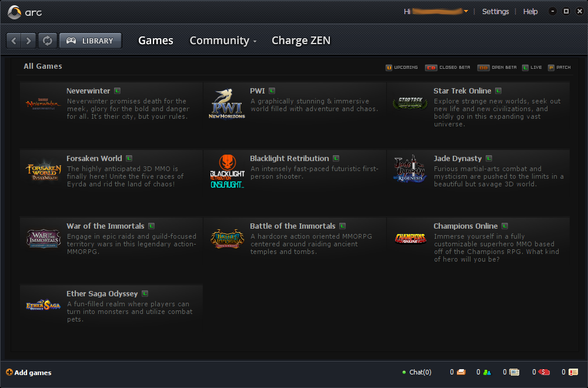Image resolution: width=588 pixels, height=388 pixels.
Task: Open the Star Trek Online title
Action: tap(462, 91)
